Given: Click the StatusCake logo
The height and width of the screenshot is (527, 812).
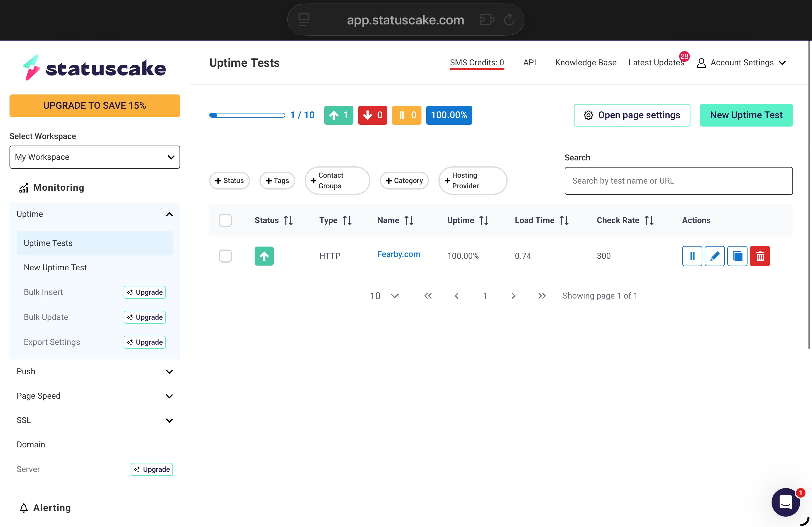Looking at the screenshot, I should pos(95,68).
